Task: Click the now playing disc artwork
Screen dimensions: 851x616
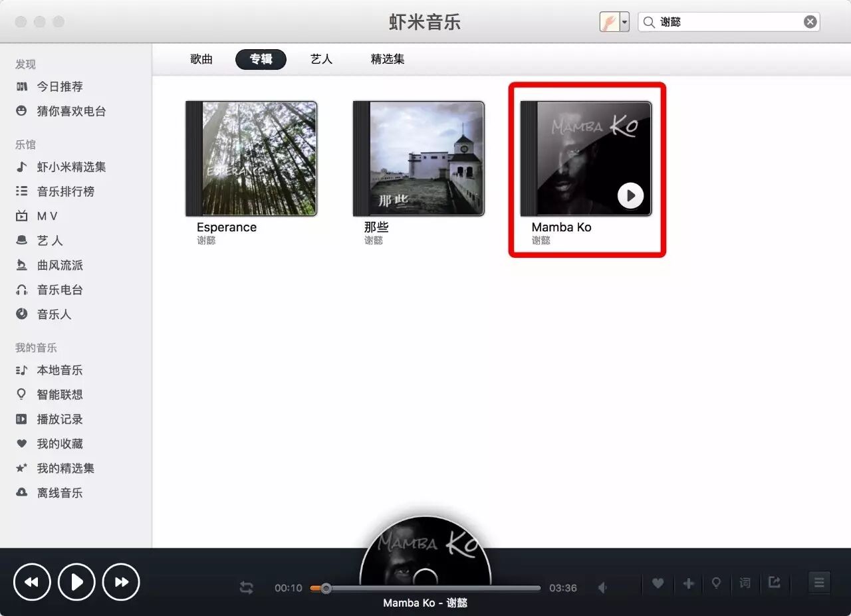Action: (x=425, y=552)
